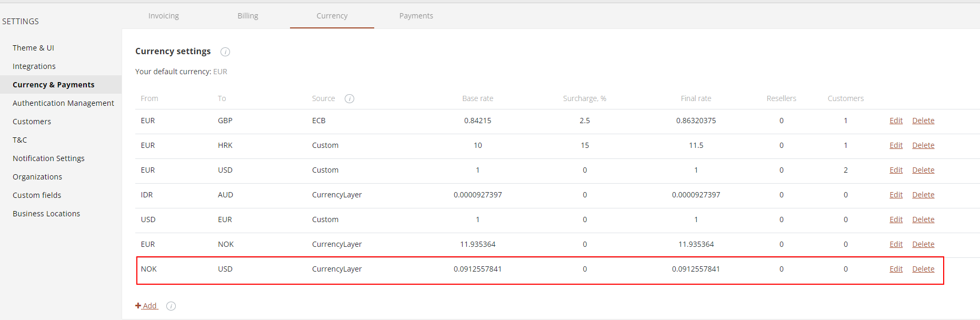Select surcharge 2.5 cell
Image resolution: width=980 pixels, height=320 pixels.
tap(585, 121)
